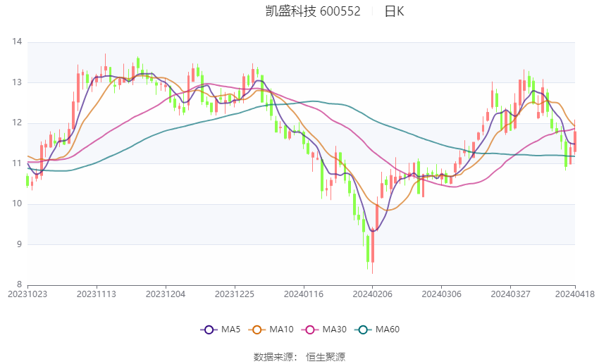The image size is (599, 364).
Task: Hide the MA30 line via legend label
Action: (x=335, y=330)
